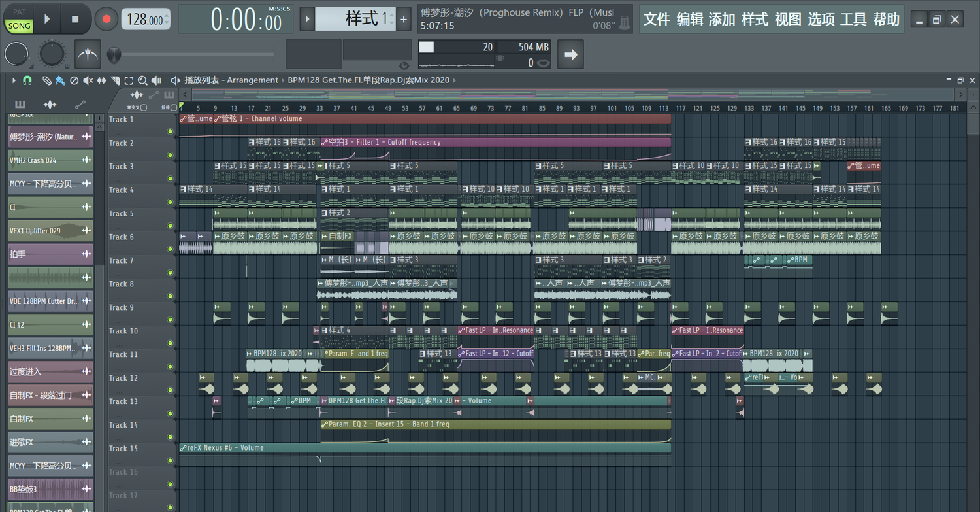Open the 文件 menu
Viewport: 980px width, 512px height.
pos(657,20)
